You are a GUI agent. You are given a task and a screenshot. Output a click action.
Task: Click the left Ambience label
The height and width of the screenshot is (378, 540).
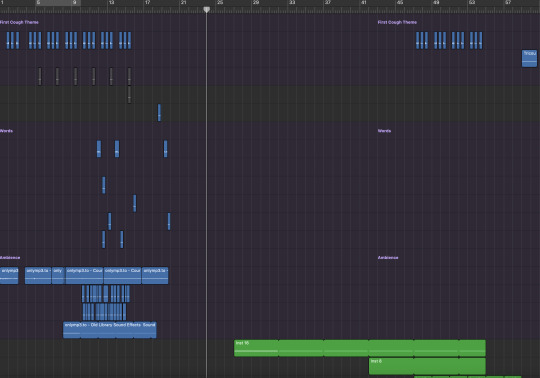tap(10, 258)
